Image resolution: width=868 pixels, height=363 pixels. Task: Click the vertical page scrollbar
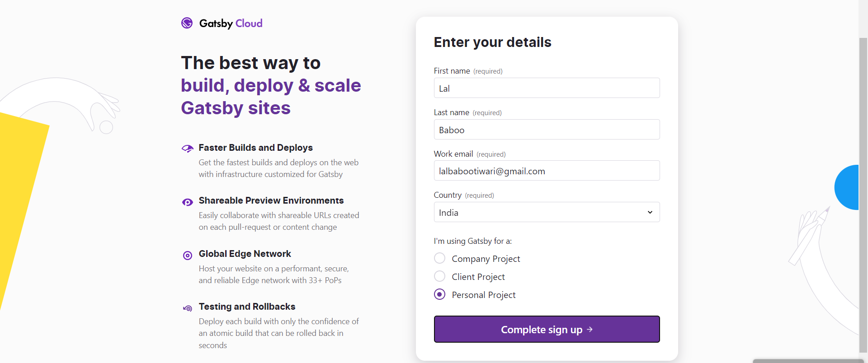click(x=863, y=194)
